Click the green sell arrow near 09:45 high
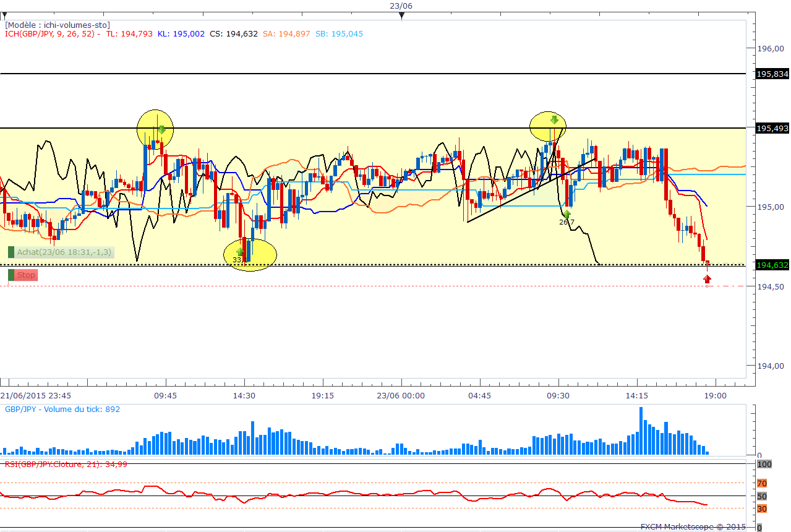The height and width of the screenshot is (532, 791). coord(161,129)
